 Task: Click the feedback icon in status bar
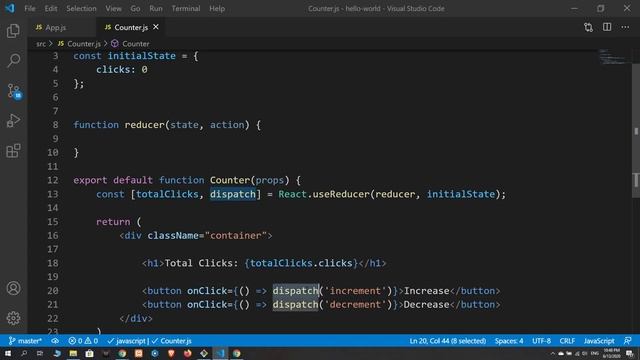pos(628,341)
